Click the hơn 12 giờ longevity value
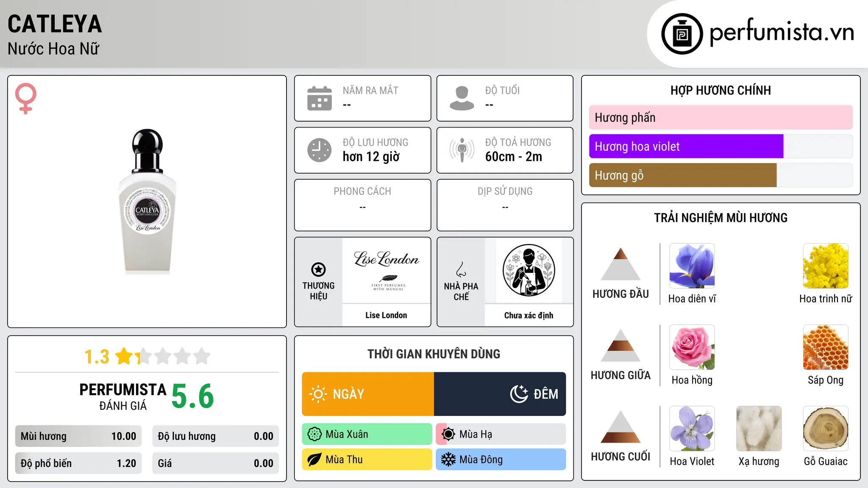 coord(371,157)
